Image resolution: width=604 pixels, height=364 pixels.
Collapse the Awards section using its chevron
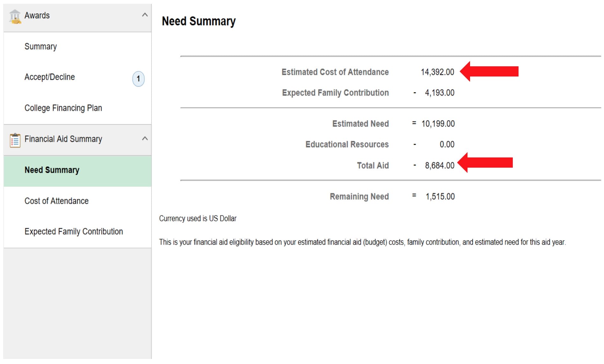pyautogui.click(x=145, y=15)
